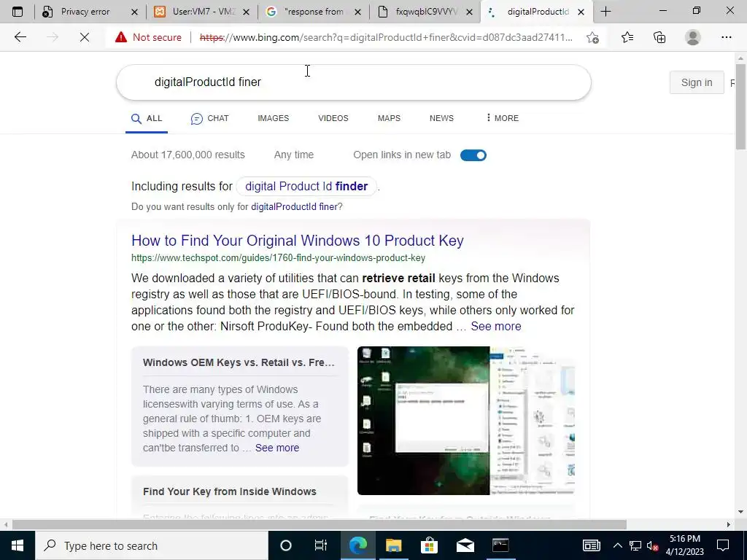
Task: Open Task View on the taskbar
Action: pyautogui.click(x=321, y=545)
